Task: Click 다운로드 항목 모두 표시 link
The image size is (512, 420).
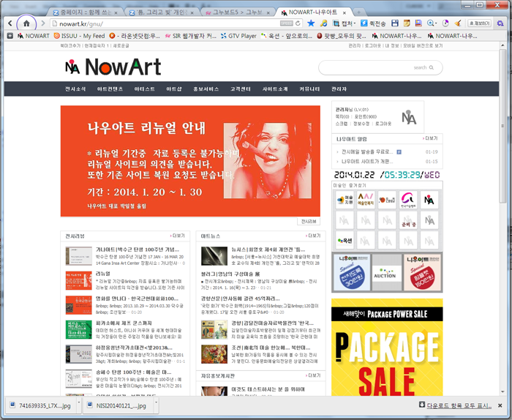Action: click(x=459, y=405)
